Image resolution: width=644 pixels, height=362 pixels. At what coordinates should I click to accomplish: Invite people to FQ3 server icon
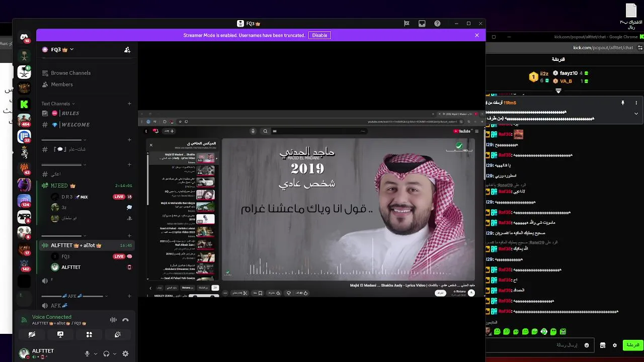[127, 50]
